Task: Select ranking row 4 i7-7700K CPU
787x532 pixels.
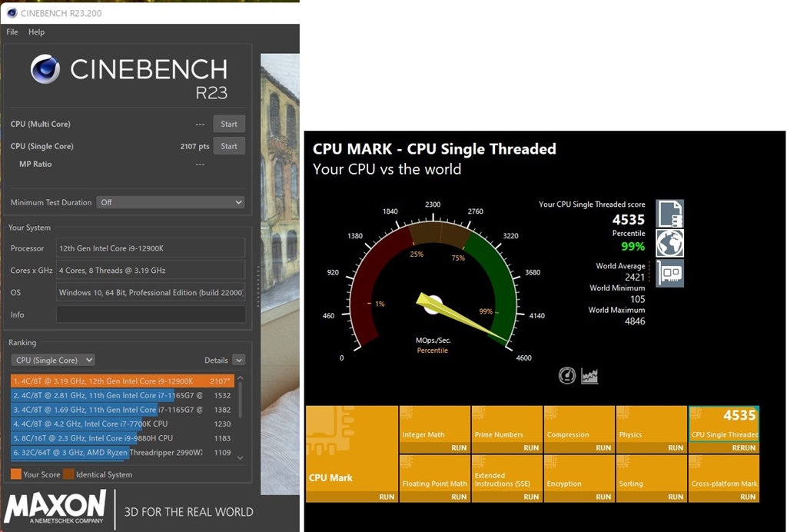Action: 122,424
